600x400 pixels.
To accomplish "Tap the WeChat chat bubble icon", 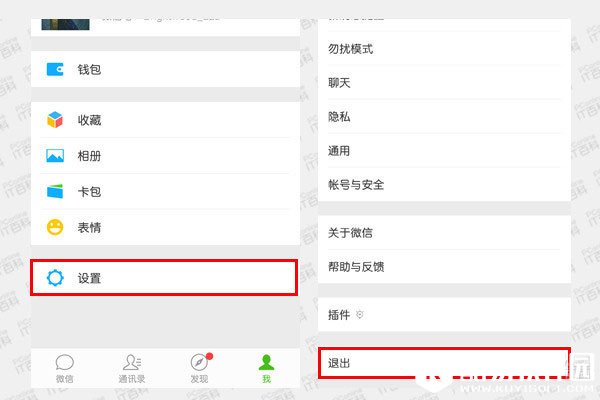I will pos(64,362).
